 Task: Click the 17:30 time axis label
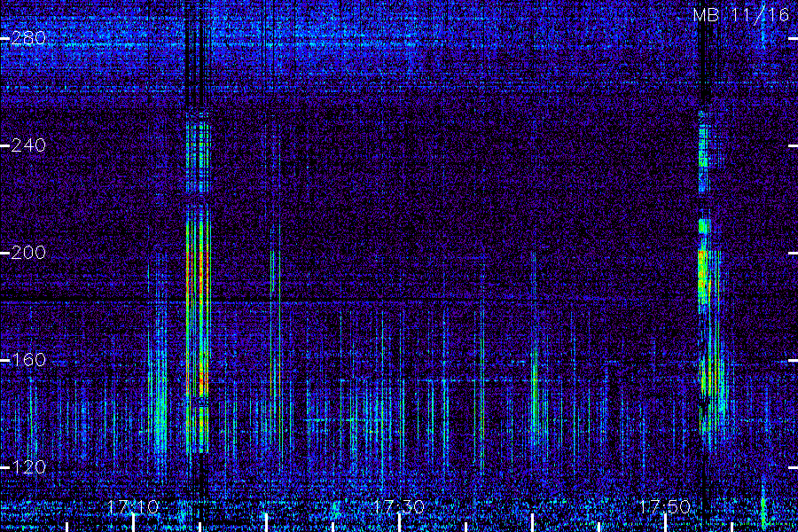[x=399, y=507]
